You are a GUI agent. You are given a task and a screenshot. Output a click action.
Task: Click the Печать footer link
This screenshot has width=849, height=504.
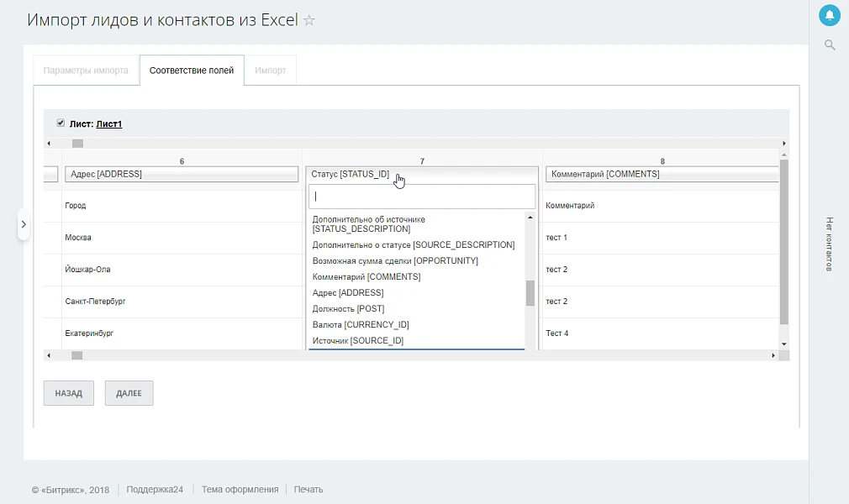(x=308, y=490)
